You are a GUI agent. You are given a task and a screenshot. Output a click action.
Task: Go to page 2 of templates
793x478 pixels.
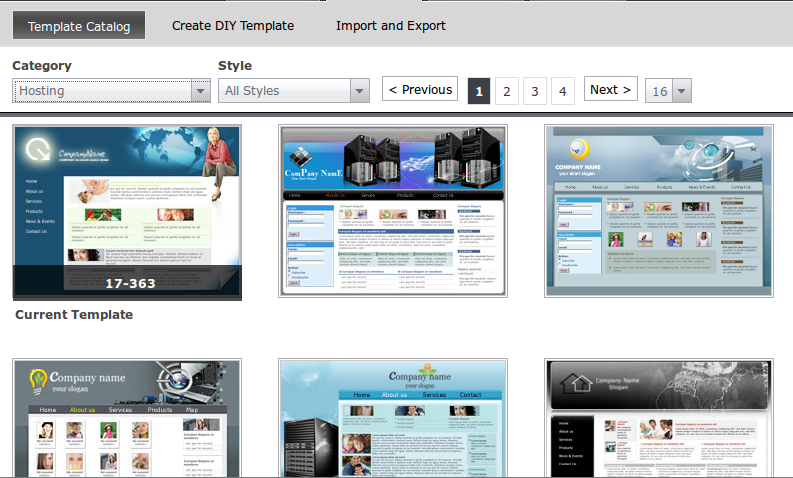507,91
